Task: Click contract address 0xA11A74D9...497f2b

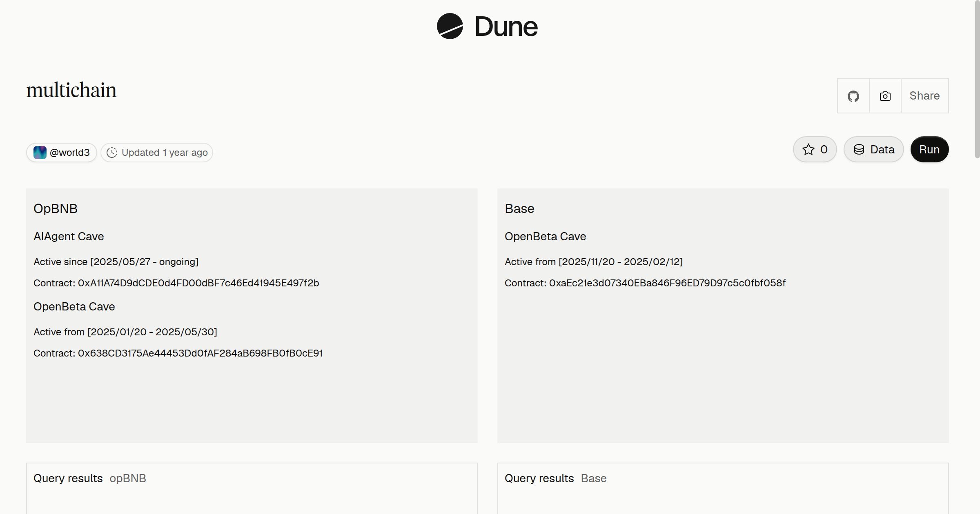Action: click(x=198, y=283)
